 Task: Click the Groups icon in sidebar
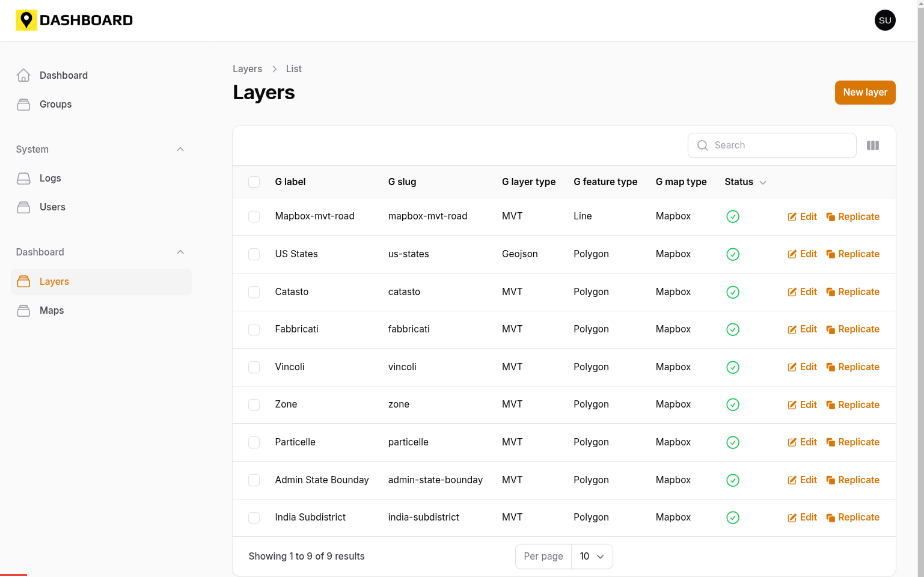[23, 105]
